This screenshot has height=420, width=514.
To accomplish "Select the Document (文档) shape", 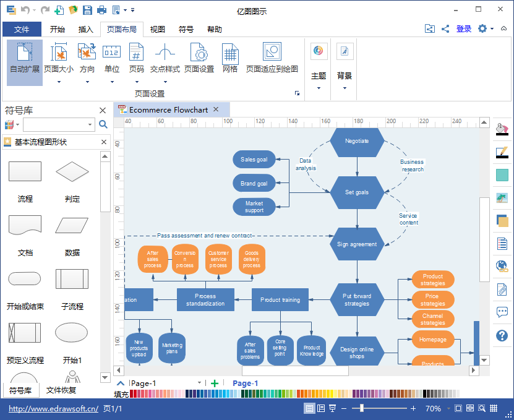I will tap(25, 225).
